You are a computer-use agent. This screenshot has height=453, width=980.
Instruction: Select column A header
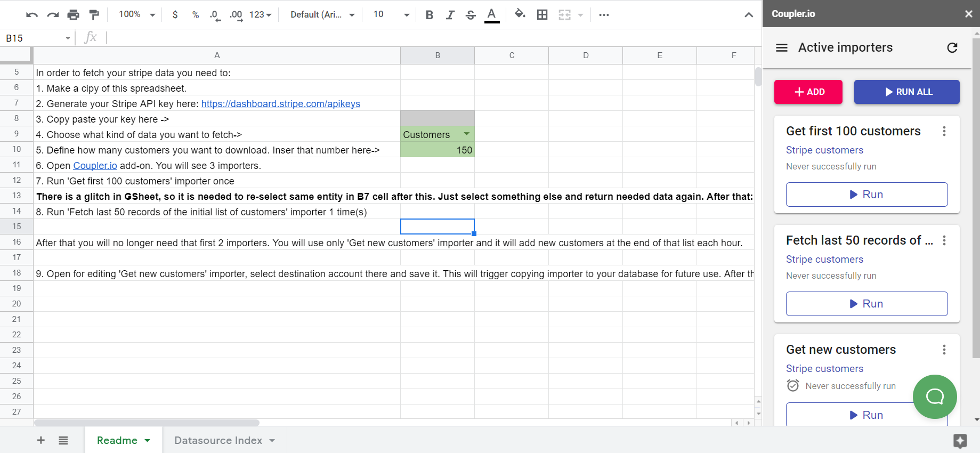coord(217,55)
